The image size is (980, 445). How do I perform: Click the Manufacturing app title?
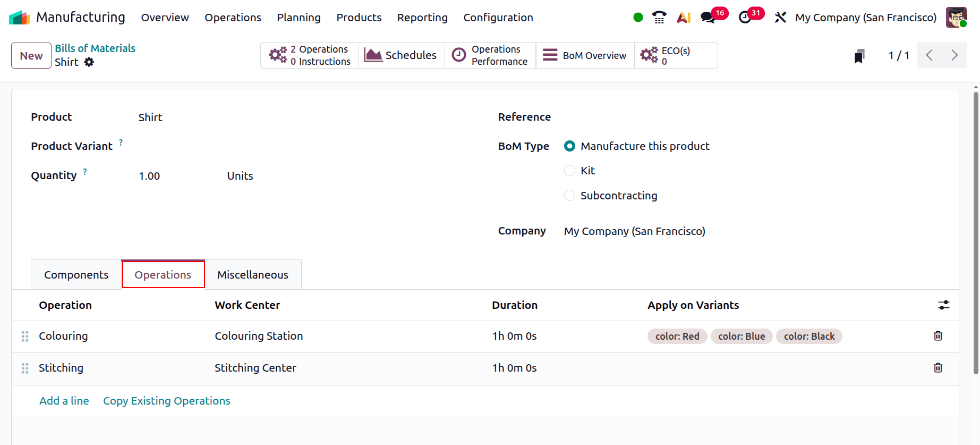(x=81, y=18)
